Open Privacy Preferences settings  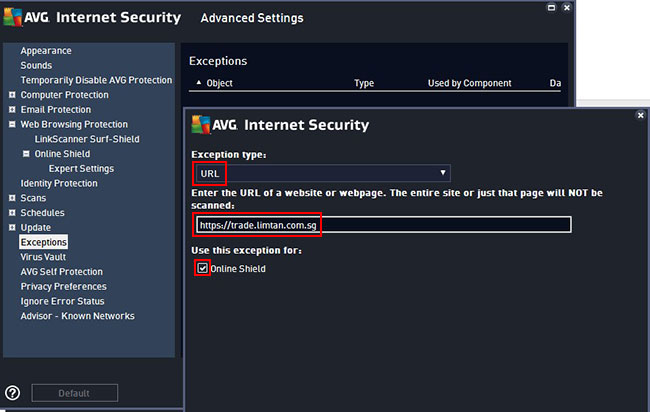click(63, 286)
